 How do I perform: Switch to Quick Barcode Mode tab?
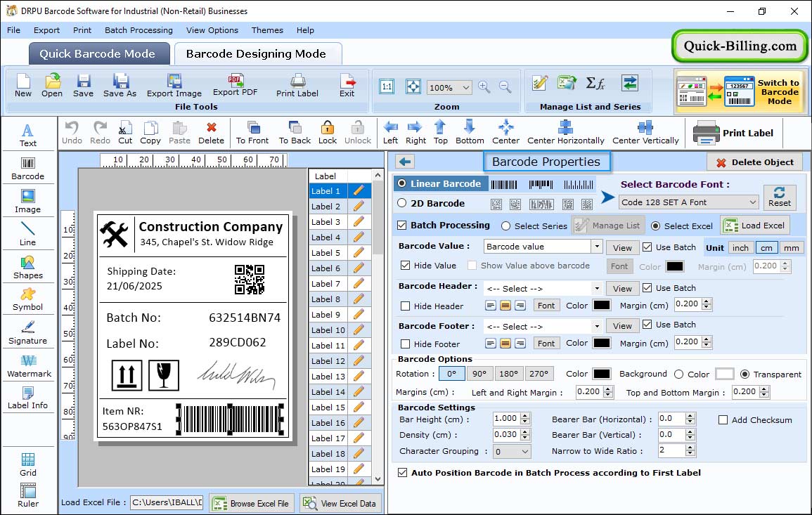pyautogui.click(x=98, y=54)
